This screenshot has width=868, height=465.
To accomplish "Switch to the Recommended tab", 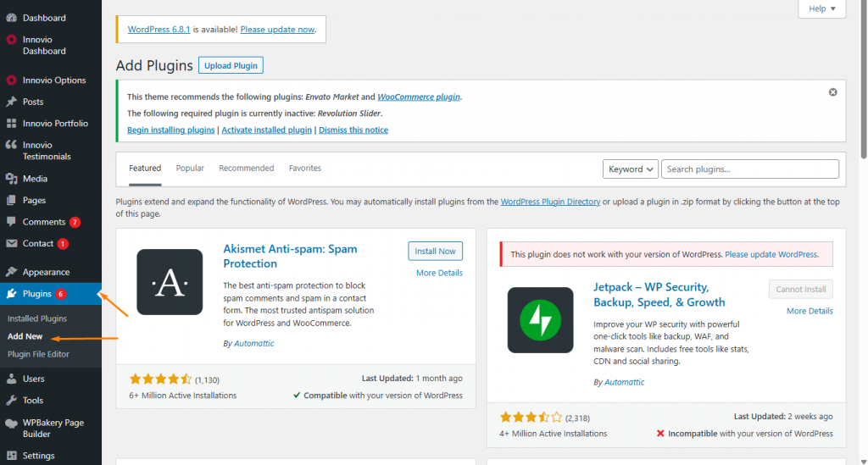I will pyautogui.click(x=246, y=169).
